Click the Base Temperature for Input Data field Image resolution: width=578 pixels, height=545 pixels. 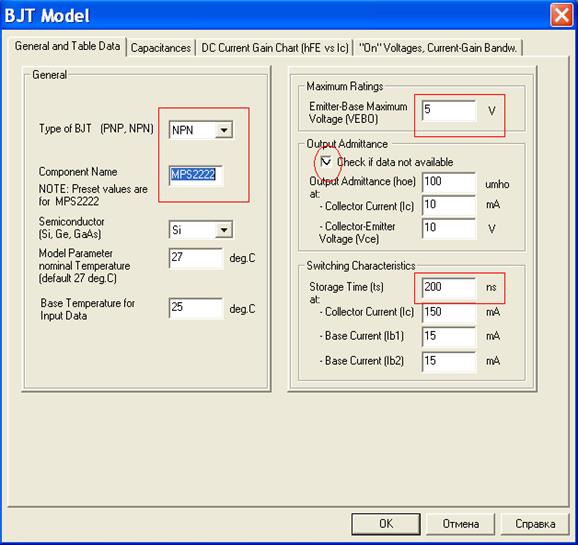click(196, 308)
